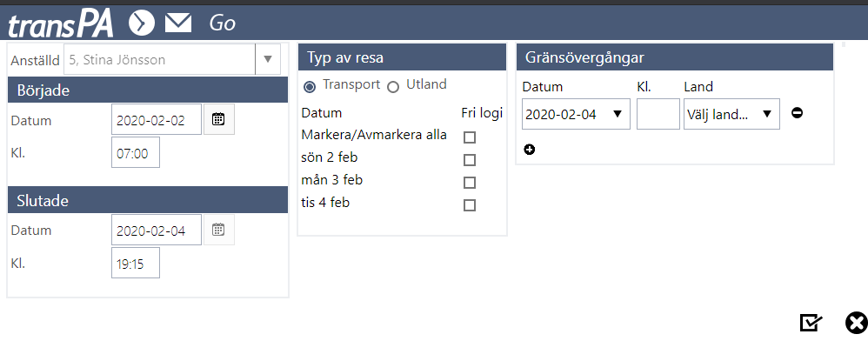Open calendar picker for Började date
868x361 pixels.
218,119
